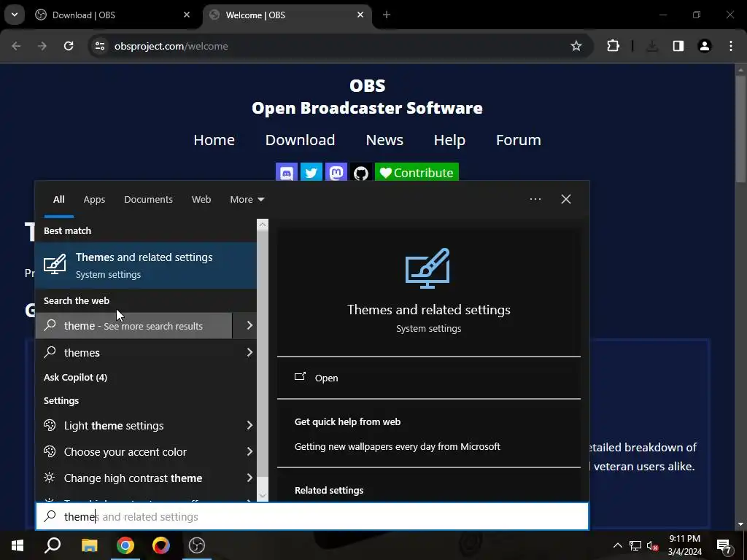Click the address bar URL
Screen dimensions: 747x560
(x=171, y=46)
